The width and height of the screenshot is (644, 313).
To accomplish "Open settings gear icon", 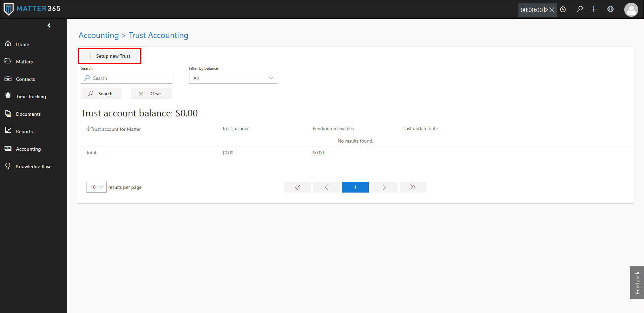I will click(x=610, y=9).
